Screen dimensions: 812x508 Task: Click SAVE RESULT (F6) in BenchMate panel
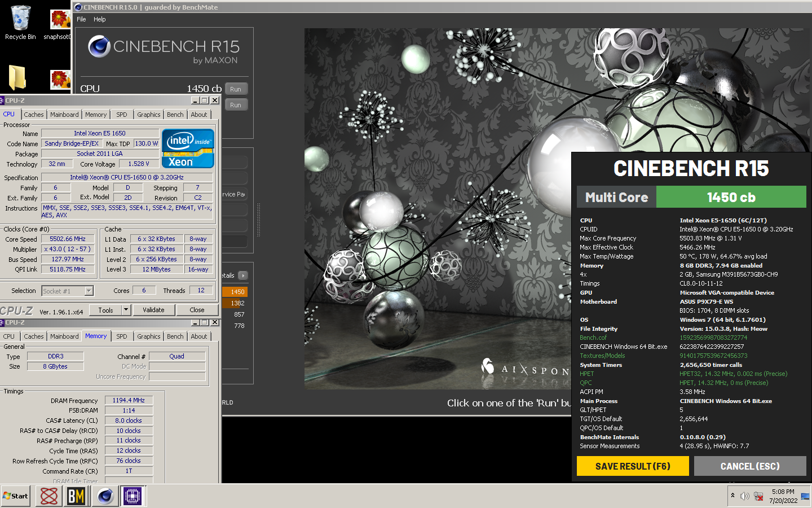(633, 466)
